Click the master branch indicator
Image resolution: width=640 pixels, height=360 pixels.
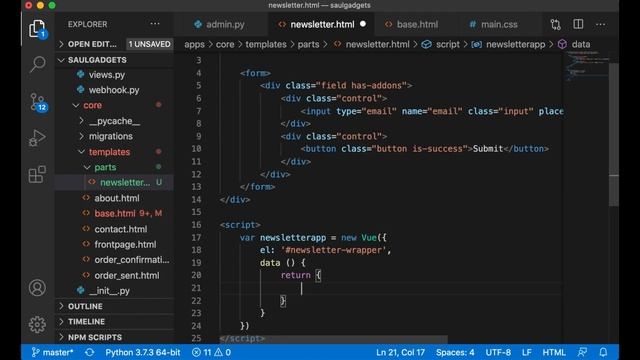pos(52,352)
